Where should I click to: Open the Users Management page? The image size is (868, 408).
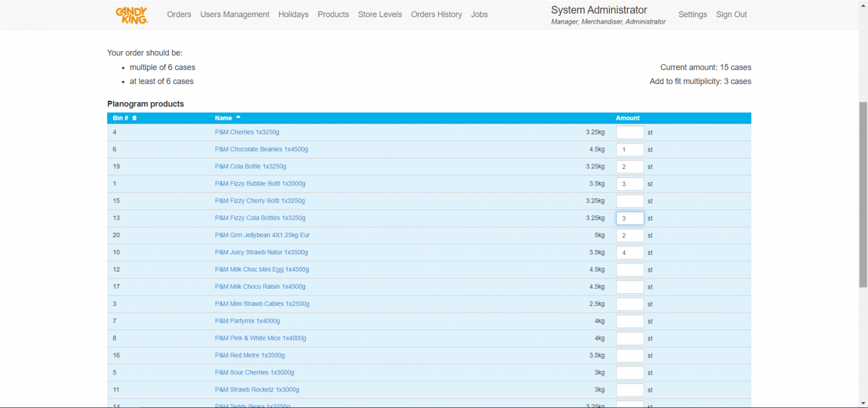click(234, 14)
